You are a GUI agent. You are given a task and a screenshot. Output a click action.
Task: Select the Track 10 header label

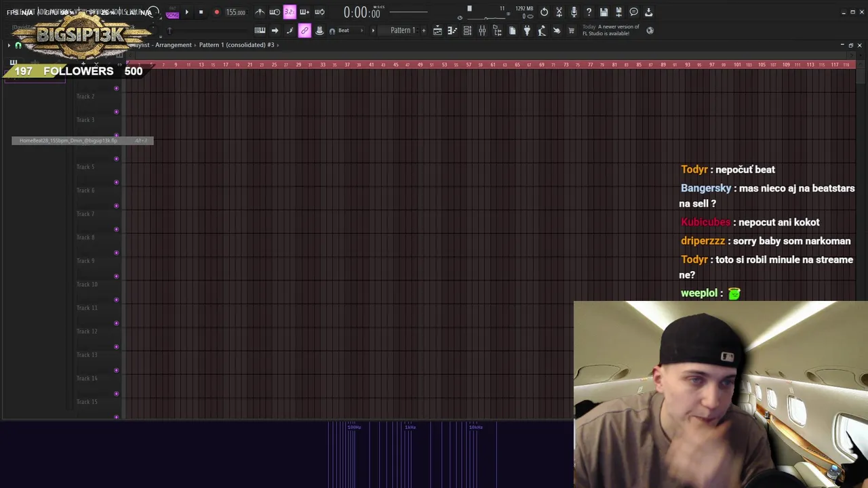[87, 284]
